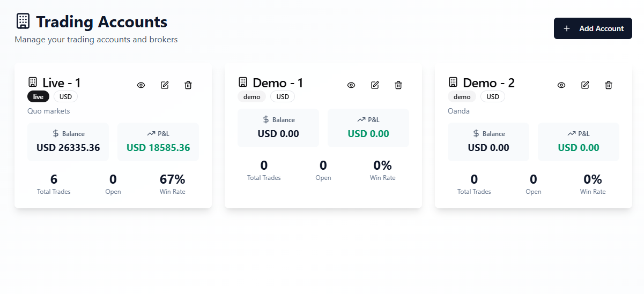Click the Add Account button
Viewport: 644px width, 294px height.
click(593, 28)
